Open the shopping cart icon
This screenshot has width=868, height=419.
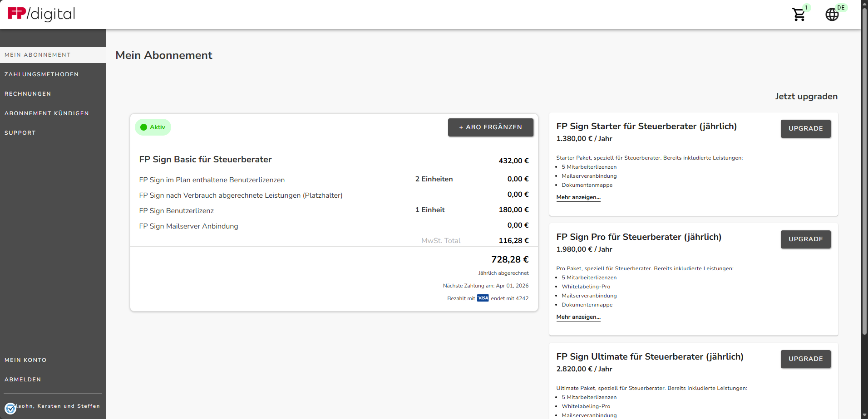799,15
